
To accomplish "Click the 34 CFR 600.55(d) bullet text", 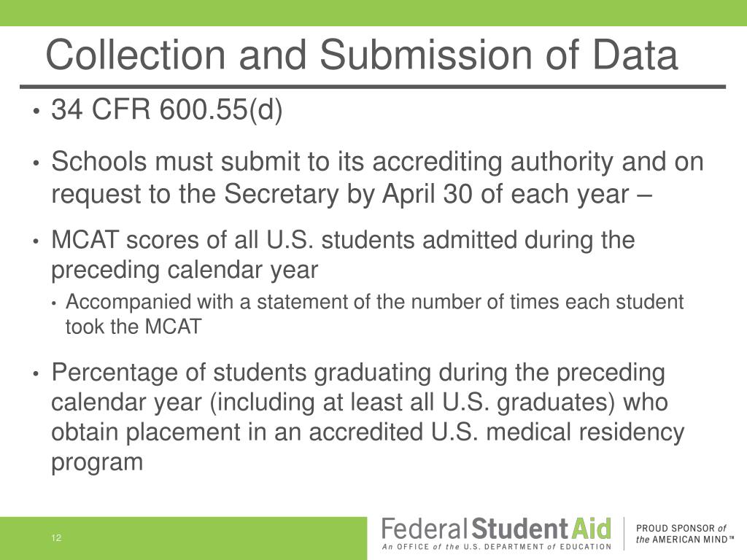I will coord(167,109).
